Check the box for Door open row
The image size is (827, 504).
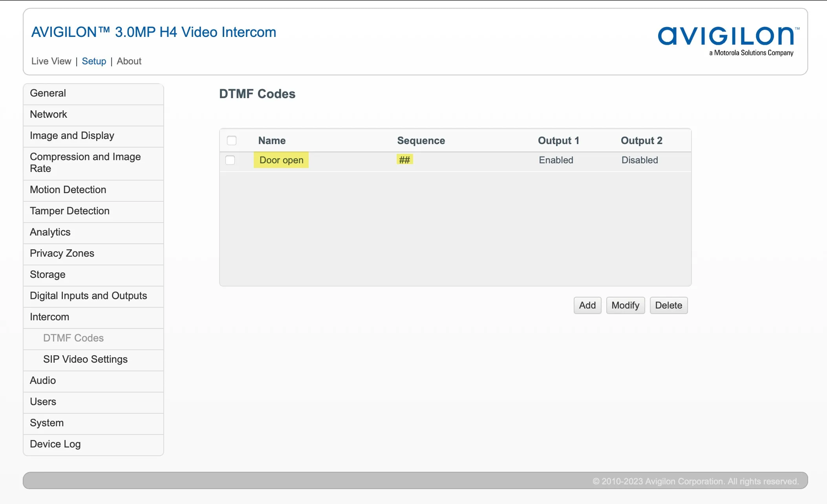[230, 160]
